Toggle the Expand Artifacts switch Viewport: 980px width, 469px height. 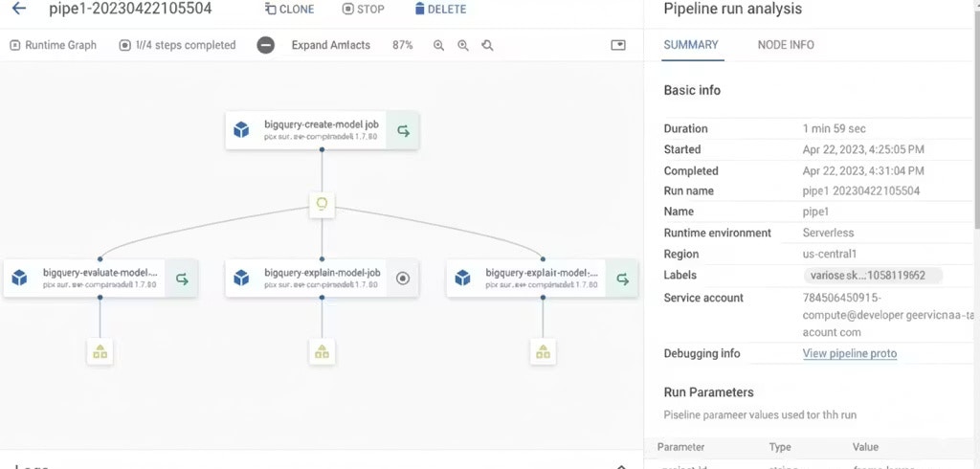pos(266,45)
